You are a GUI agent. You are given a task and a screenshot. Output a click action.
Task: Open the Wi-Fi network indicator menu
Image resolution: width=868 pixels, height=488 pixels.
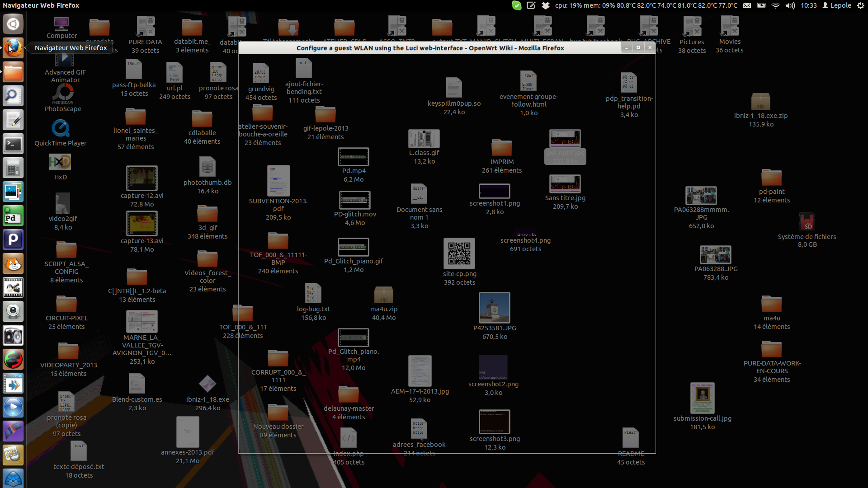pos(776,5)
